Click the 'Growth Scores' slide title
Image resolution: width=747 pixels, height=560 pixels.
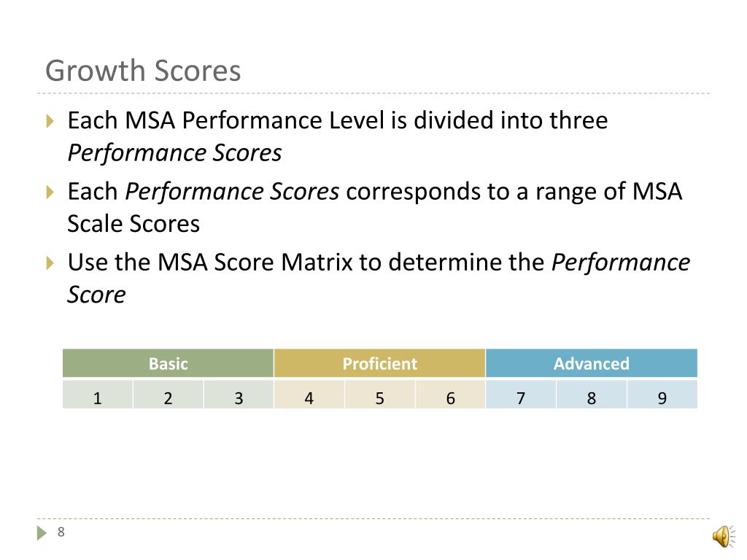(x=143, y=71)
